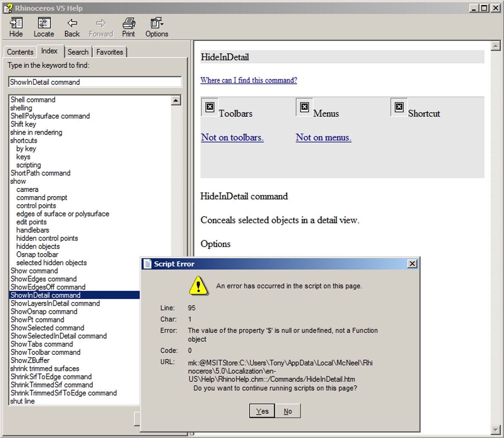Close the Script Error dialog
This screenshot has height=438, width=504.
pyautogui.click(x=412, y=264)
